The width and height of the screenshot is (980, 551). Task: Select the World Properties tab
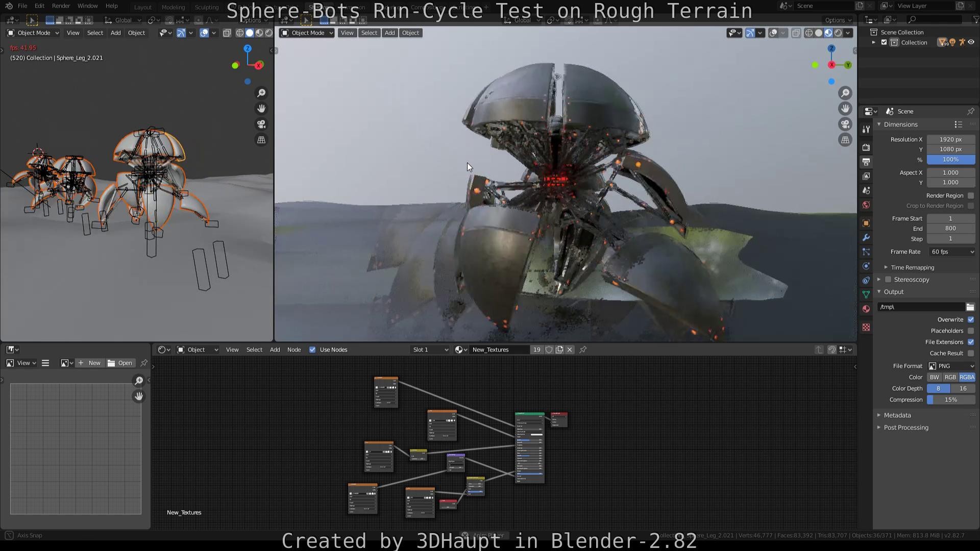866,205
